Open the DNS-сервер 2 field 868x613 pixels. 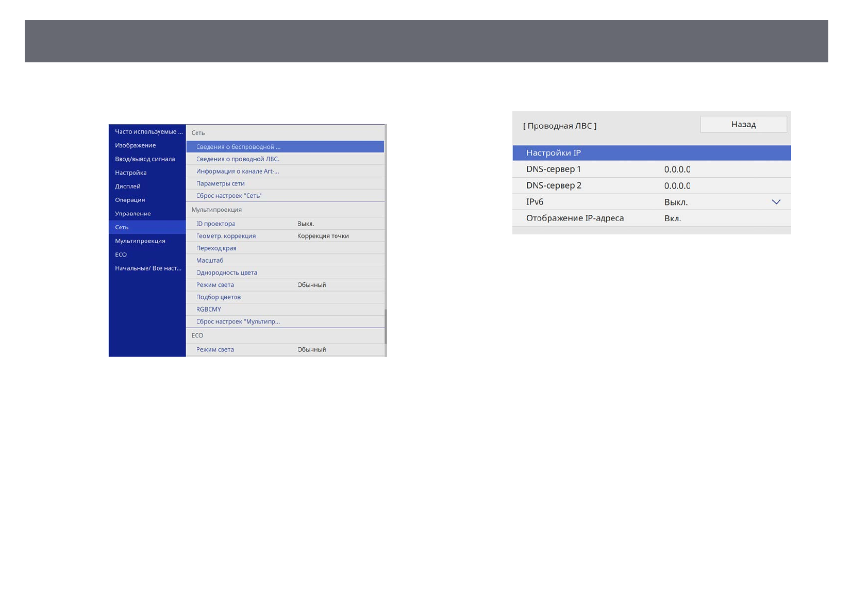[x=651, y=185]
